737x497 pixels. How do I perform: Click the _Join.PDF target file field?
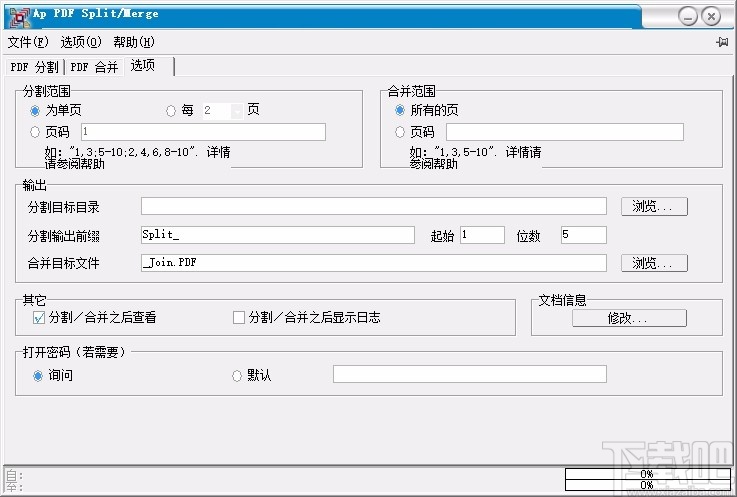click(374, 263)
